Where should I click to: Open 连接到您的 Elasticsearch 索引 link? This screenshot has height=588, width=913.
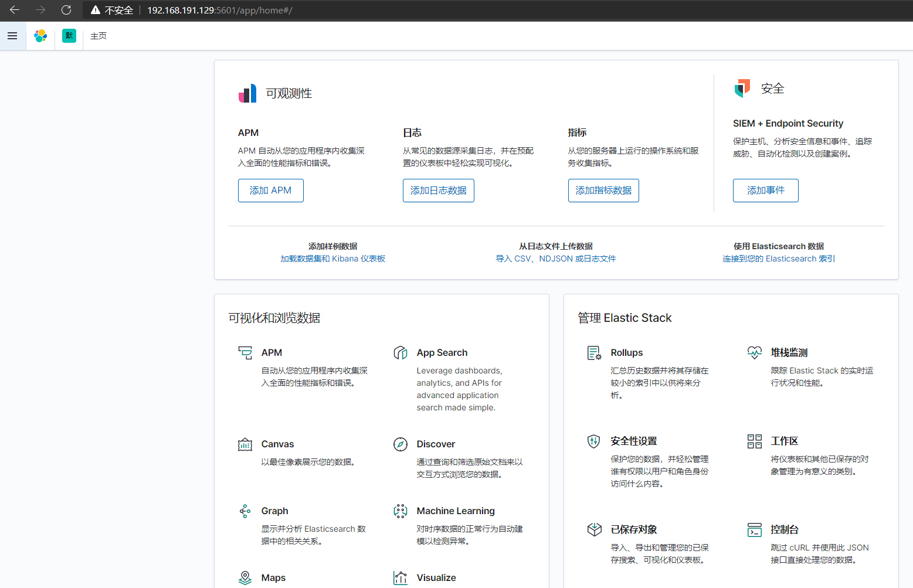click(x=779, y=259)
